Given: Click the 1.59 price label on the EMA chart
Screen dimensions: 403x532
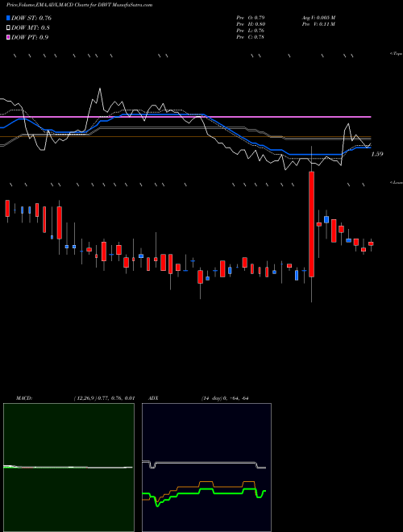Looking at the screenshot, I should (x=377, y=154).
